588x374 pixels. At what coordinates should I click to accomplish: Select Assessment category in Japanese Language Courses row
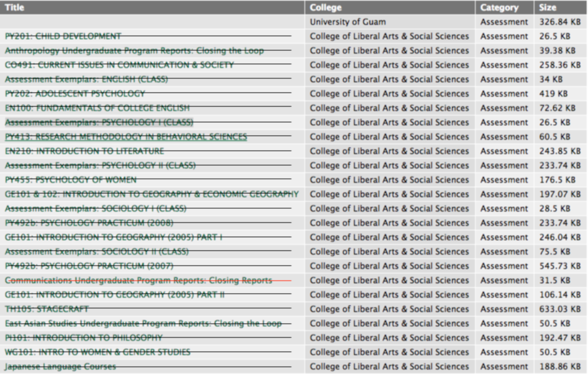504,367
